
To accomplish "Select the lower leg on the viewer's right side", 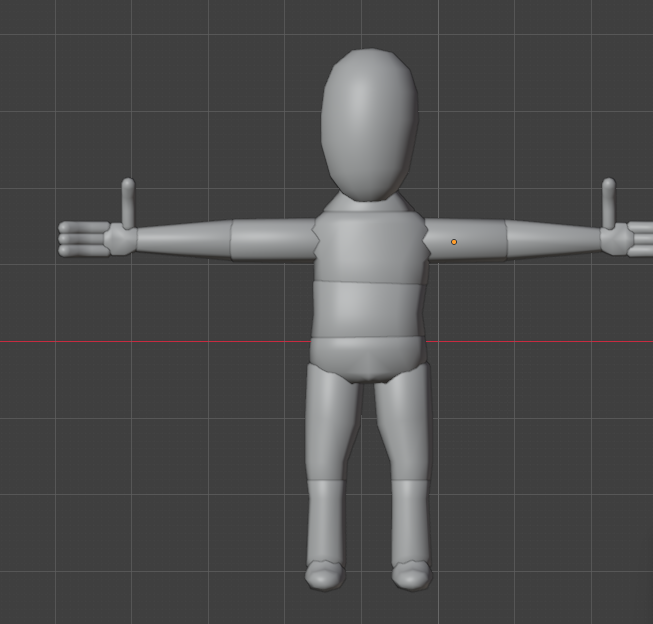I will [410, 523].
